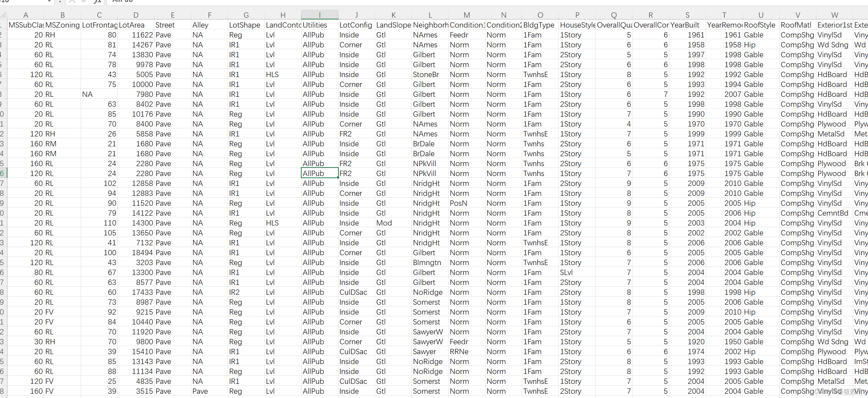Click the cancel entry X icon
Image resolution: width=868 pixels, height=398 pixels.
click(x=72, y=1)
